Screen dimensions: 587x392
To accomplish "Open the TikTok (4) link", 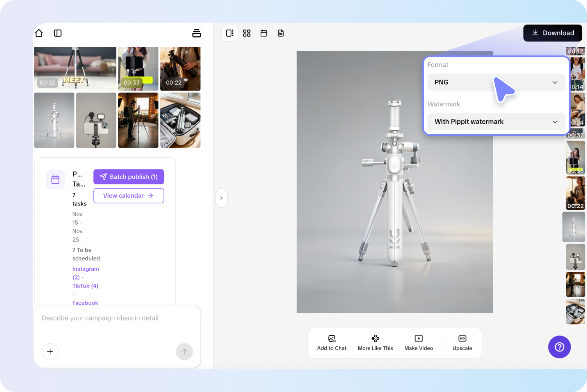I will coord(85,285).
